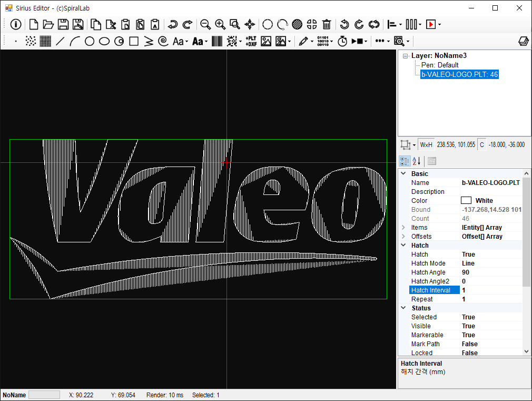Zoom out of the canvas
532x401 pixels.
click(x=205, y=24)
